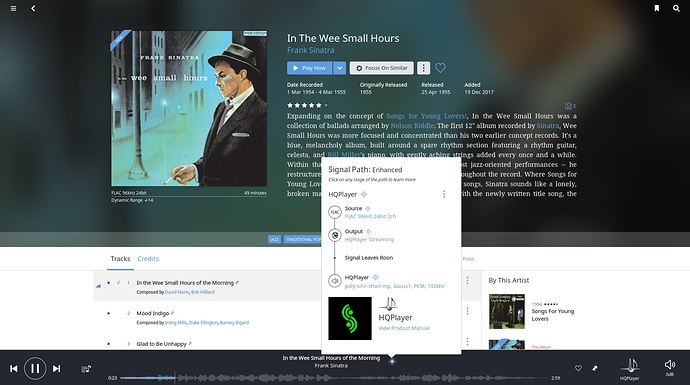Viewport: 690px width, 385px height.
Task: Open Bob Hilliard composer link
Action: pos(203,292)
